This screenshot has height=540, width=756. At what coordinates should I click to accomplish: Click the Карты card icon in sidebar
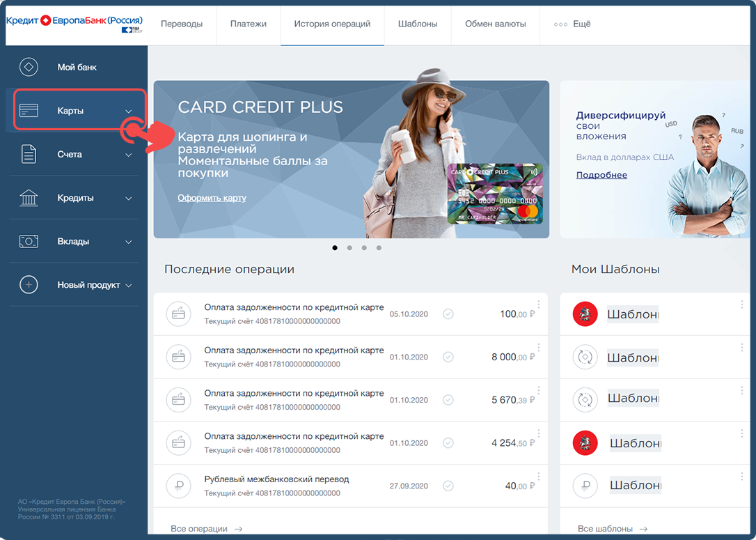[x=29, y=111]
